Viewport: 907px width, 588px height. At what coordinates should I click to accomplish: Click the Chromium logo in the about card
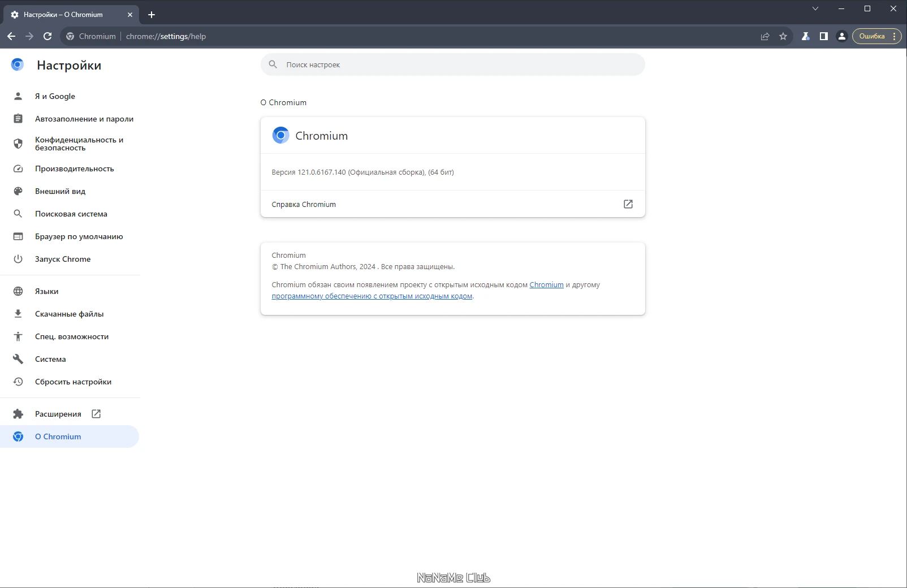pyautogui.click(x=280, y=135)
